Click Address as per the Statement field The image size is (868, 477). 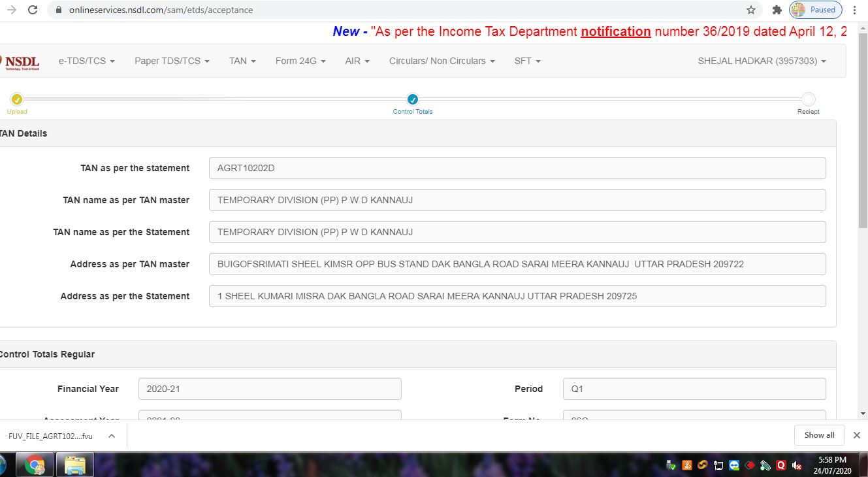517,296
